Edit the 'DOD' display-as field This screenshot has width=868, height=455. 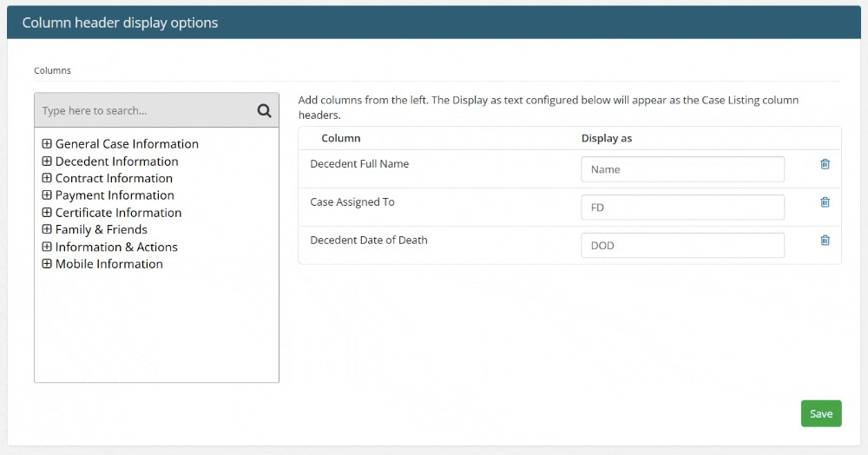[x=682, y=245]
